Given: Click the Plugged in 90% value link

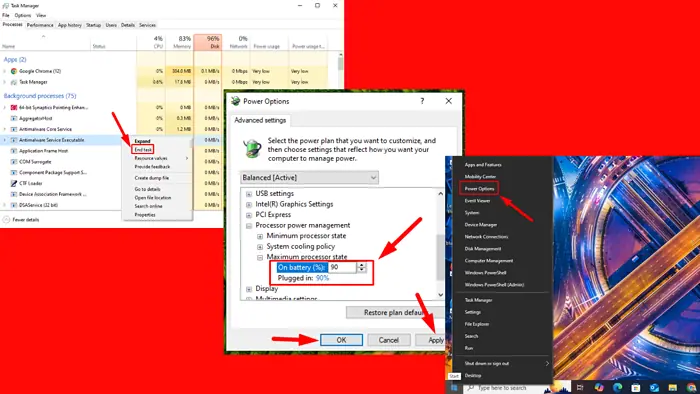Looking at the screenshot, I should (x=322, y=278).
